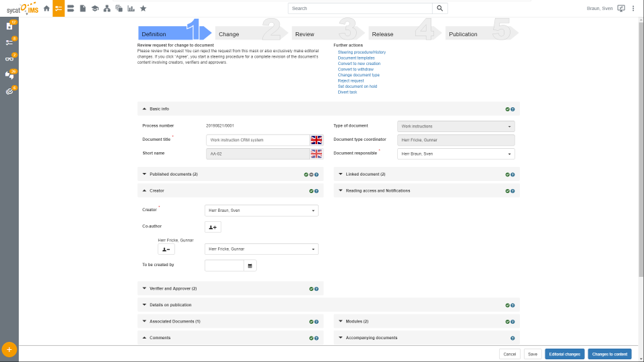
Task: Open the stacked bars process icon
Action: (70, 8)
